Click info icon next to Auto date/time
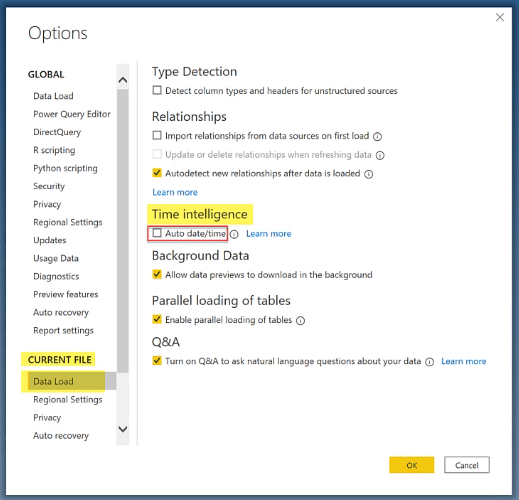 tap(234, 234)
